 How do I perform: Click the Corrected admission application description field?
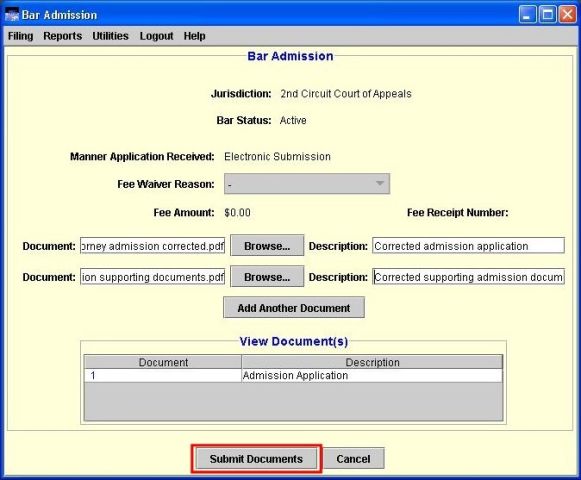tap(468, 246)
